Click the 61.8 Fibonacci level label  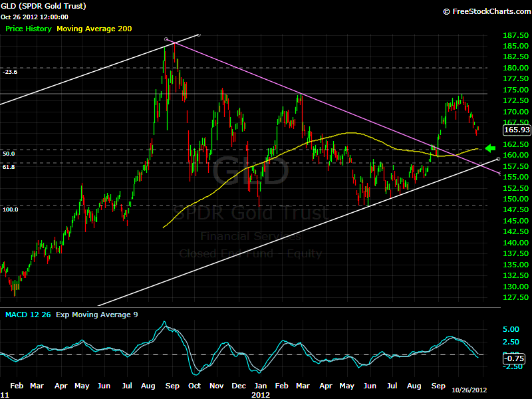(9, 167)
